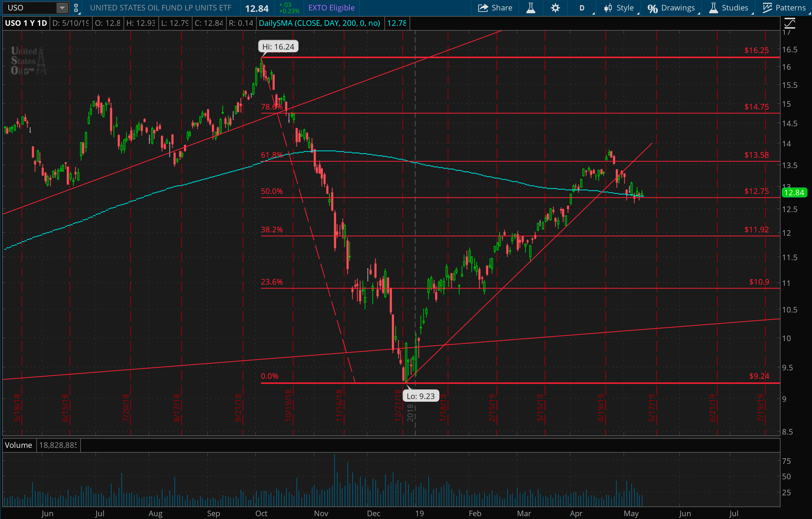Click the active drawing tool icon below Patterns
812x519 pixels.
(790, 23)
